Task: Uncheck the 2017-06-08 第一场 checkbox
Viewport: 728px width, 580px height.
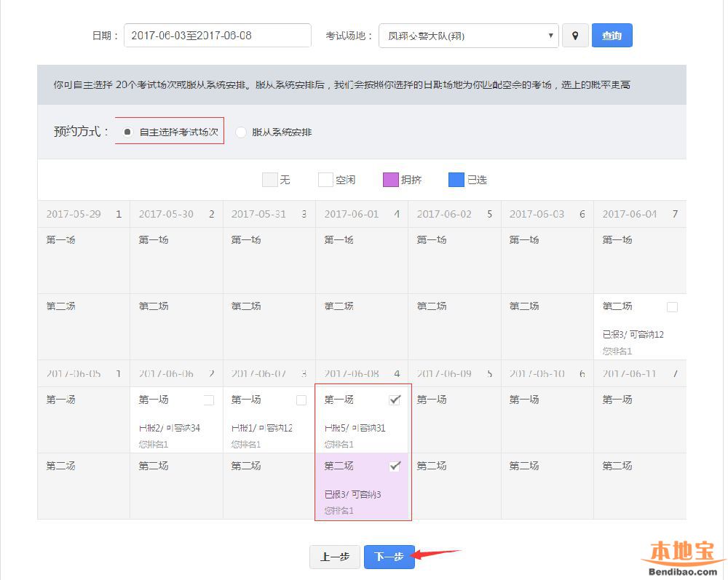Action: pyautogui.click(x=395, y=400)
